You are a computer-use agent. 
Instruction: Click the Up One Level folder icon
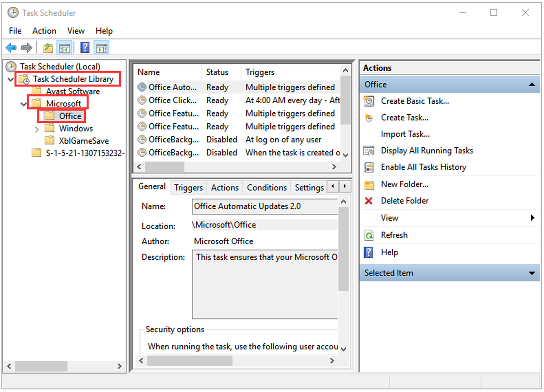48,48
